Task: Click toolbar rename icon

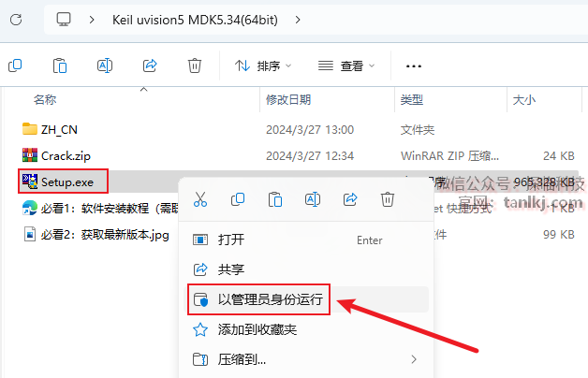Action: 105,65
